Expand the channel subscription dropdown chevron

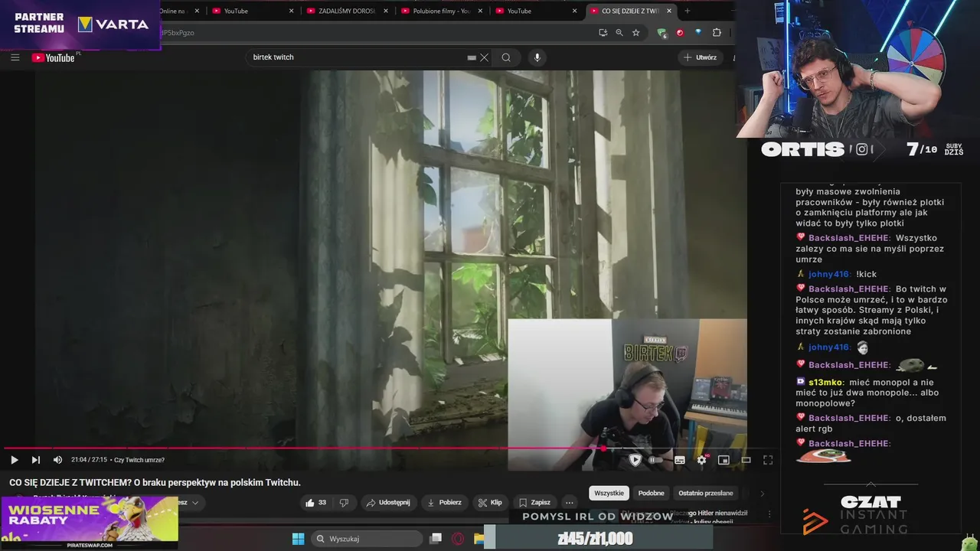(x=195, y=503)
